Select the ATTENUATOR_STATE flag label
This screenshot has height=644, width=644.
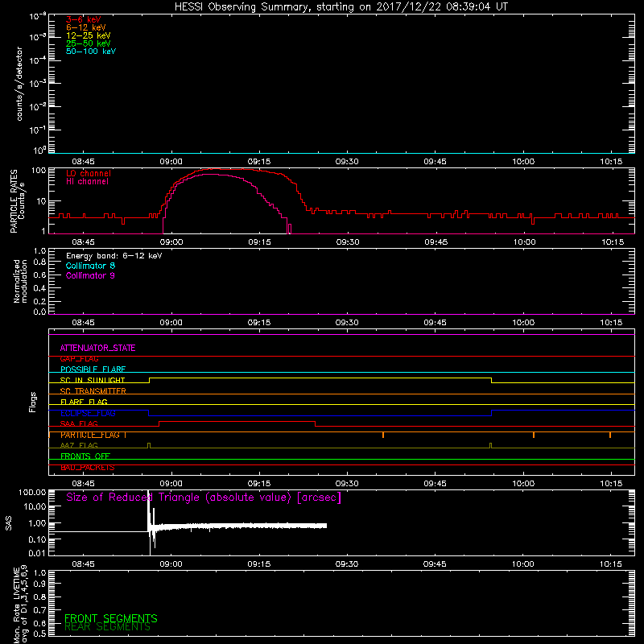point(97,349)
